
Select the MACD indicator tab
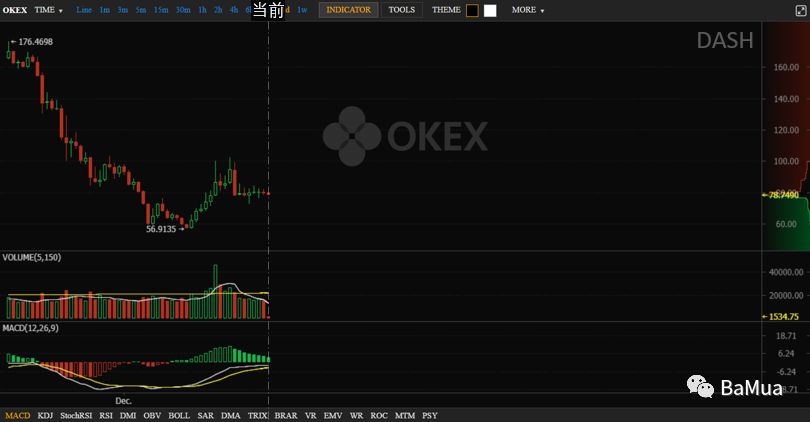coord(18,415)
